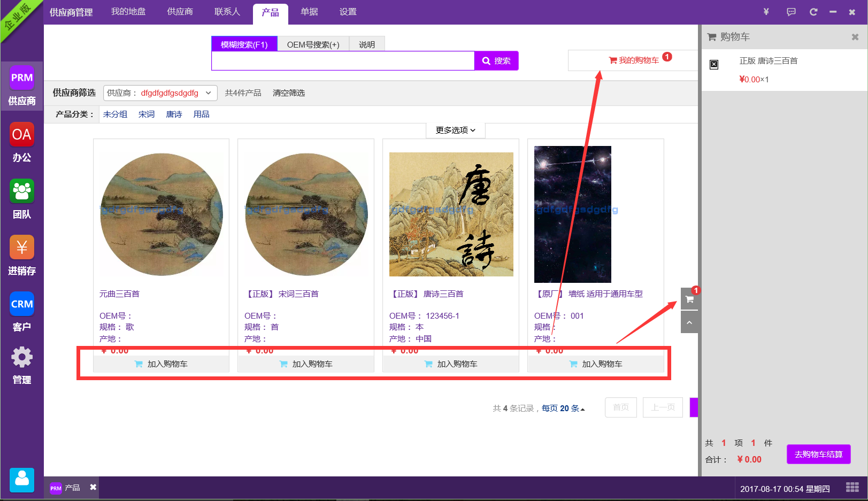The image size is (868, 501).
Task: Remove 正版 唐诗三百首 from cart panel
Action: 714,65
